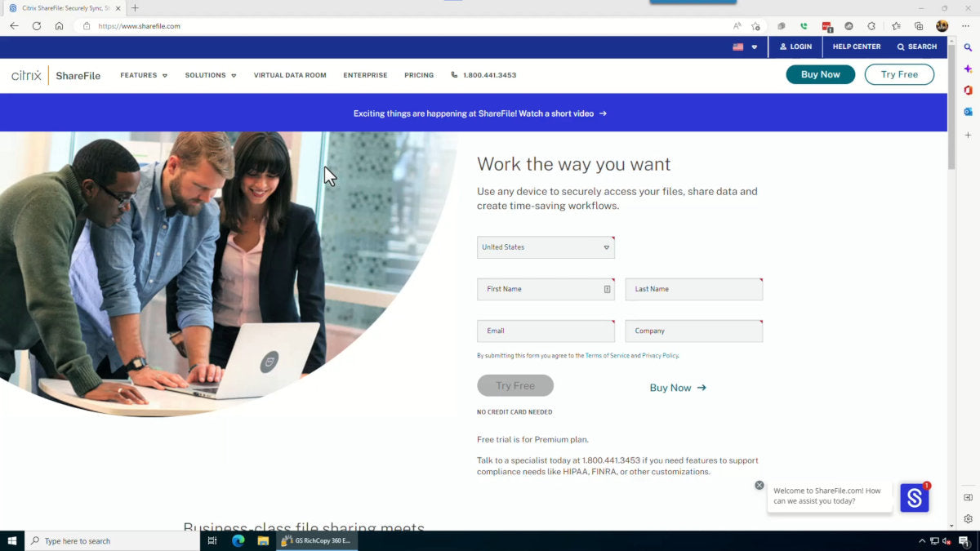Viewport: 980px width, 551px height.
Task: Add a sidebar app with plus icon
Action: click(968, 135)
